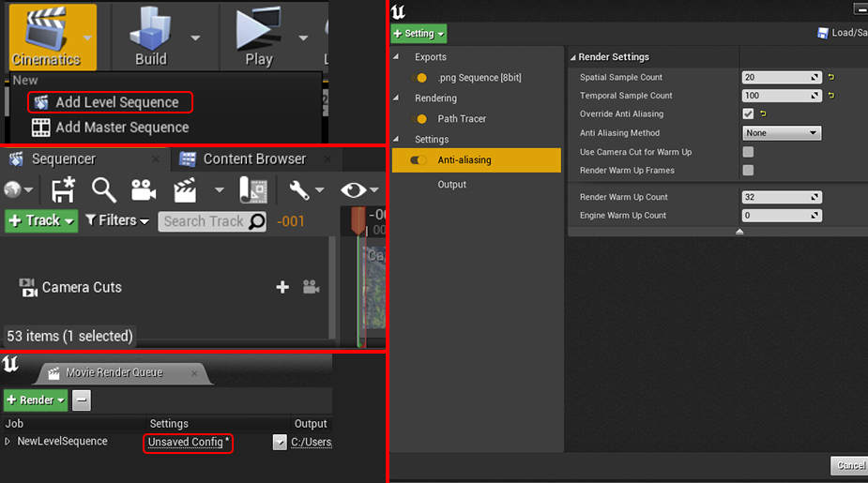
Task: Open the Sequencer world globe menu
Action: [x=18, y=189]
